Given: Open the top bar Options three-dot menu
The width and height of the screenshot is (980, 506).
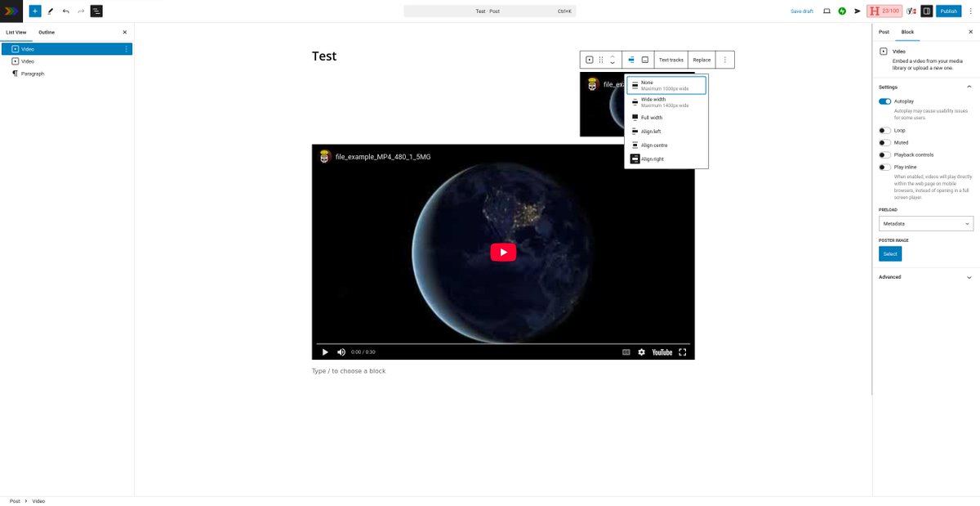Looking at the screenshot, I should click(970, 11).
